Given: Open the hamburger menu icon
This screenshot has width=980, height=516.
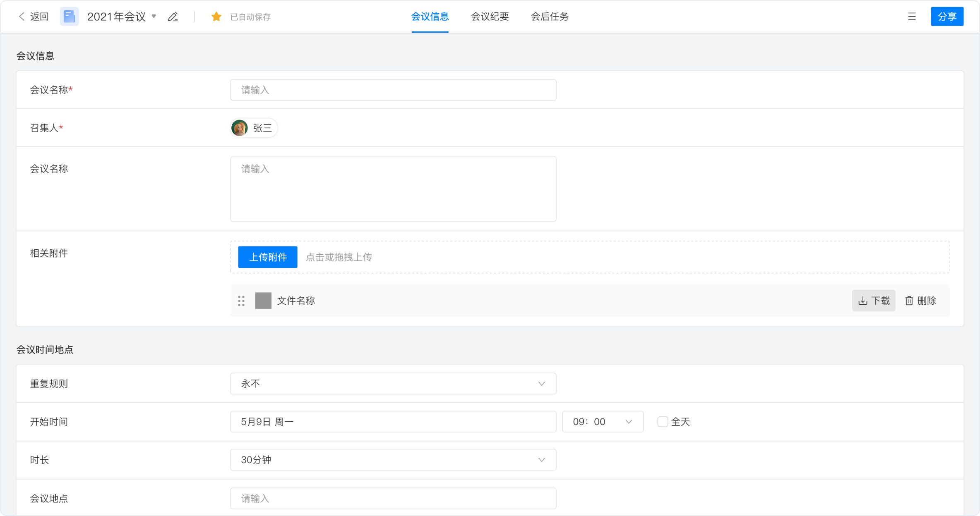Looking at the screenshot, I should click(912, 17).
